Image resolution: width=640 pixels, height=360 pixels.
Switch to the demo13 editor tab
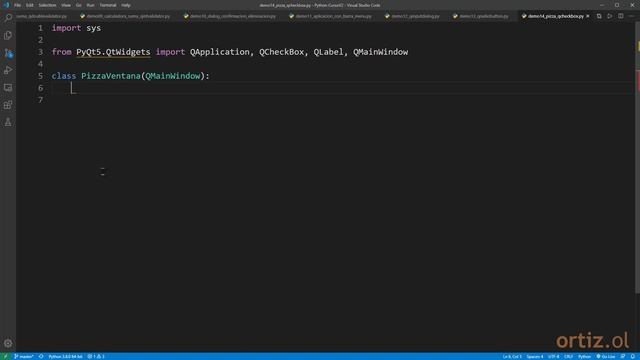coord(481,16)
